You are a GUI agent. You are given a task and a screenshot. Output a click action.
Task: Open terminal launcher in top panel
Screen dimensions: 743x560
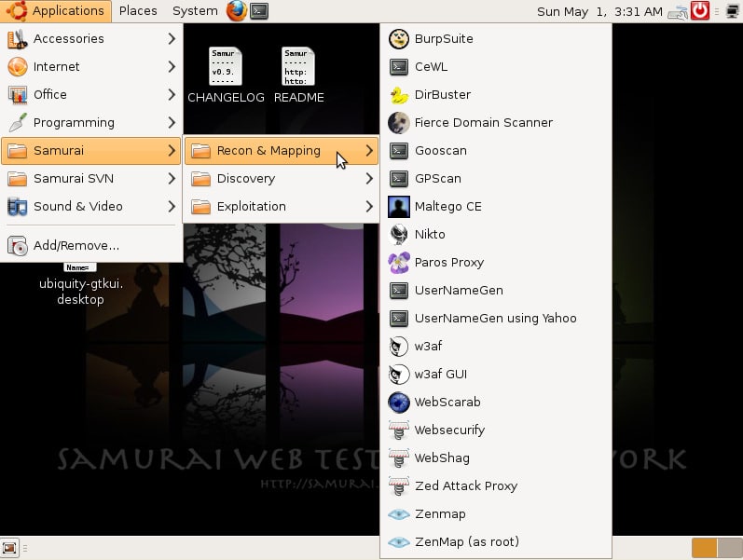point(260,11)
